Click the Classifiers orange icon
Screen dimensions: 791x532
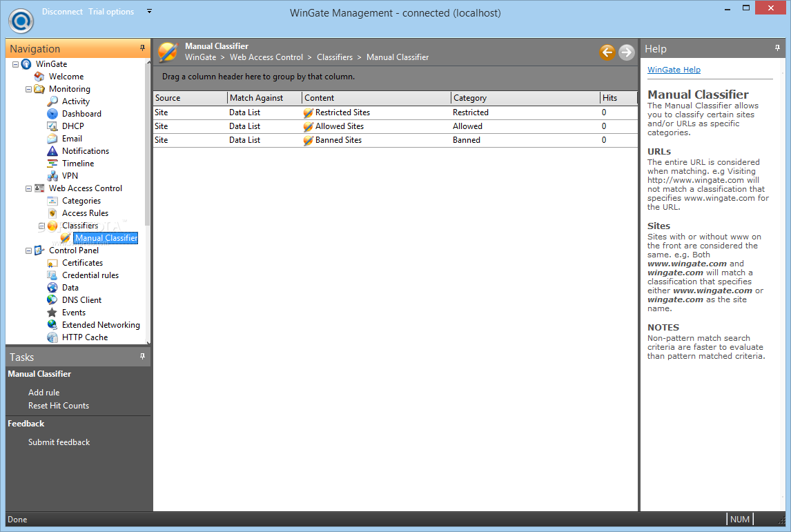[x=52, y=226]
